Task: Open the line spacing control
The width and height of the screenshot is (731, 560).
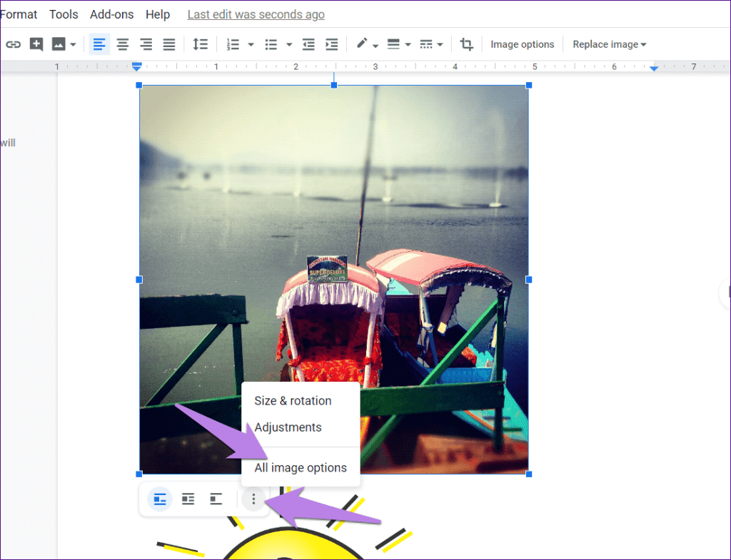Action: click(201, 44)
